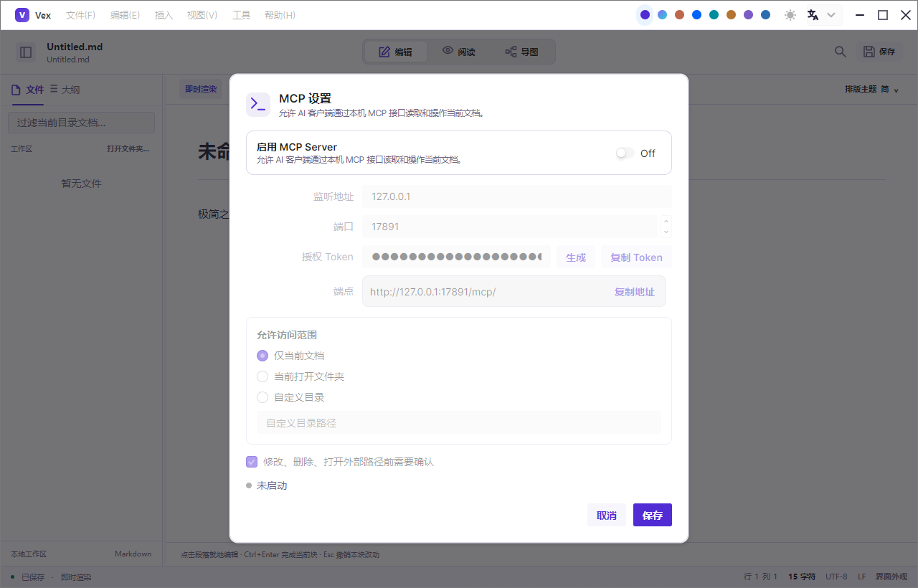The image size is (918, 588).
Task: Click the 复制 Token button
Action: tap(636, 257)
